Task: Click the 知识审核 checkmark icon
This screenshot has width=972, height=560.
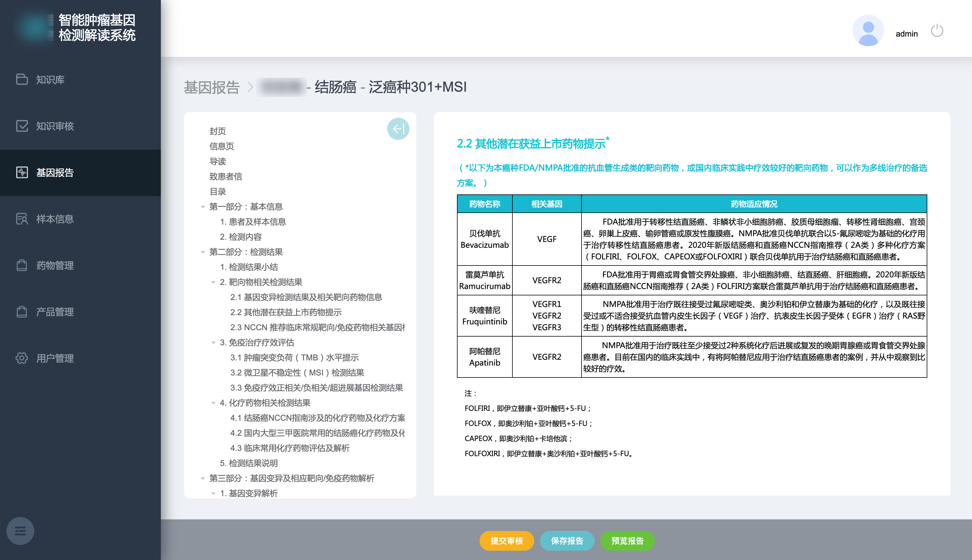Action: pos(22,126)
